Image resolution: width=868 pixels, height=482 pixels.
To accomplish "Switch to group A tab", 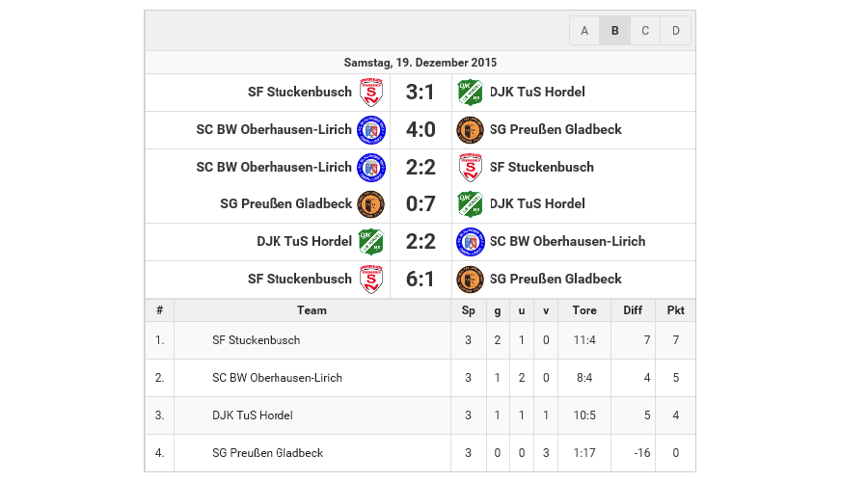I will tap(584, 31).
